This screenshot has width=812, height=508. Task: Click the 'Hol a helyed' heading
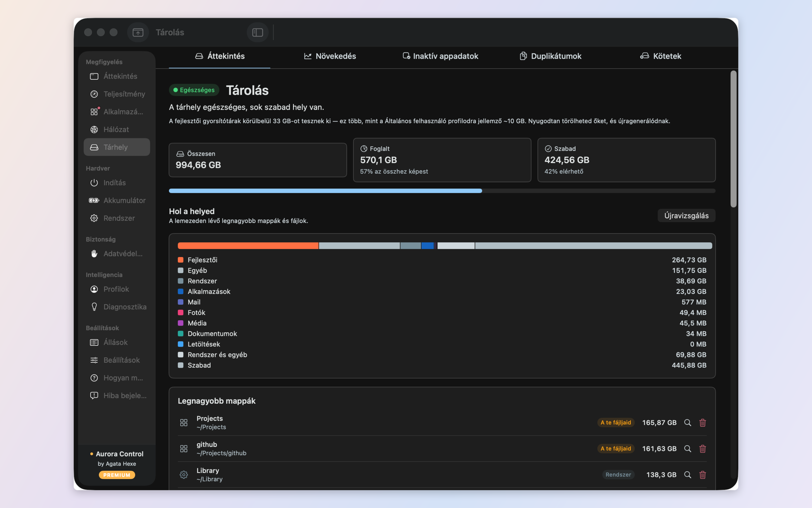pyautogui.click(x=192, y=211)
